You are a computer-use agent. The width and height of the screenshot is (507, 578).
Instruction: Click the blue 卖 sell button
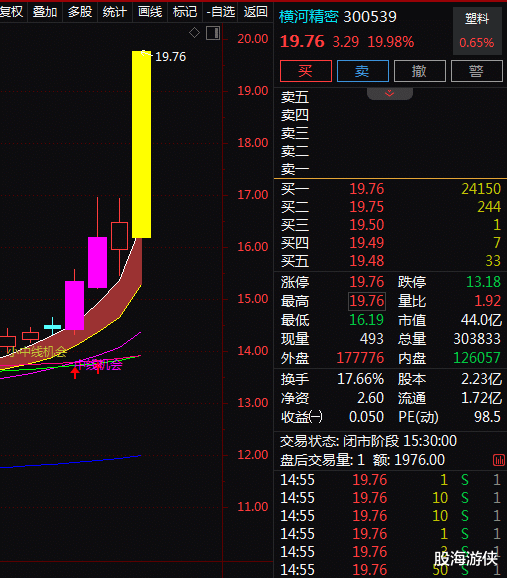pyautogui.click(x=363, y=71)
